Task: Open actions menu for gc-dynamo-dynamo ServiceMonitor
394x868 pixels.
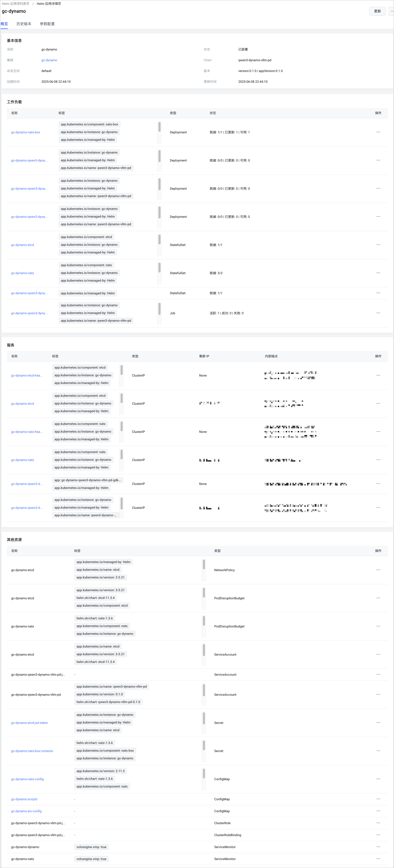Action: (x=378, y=847)
